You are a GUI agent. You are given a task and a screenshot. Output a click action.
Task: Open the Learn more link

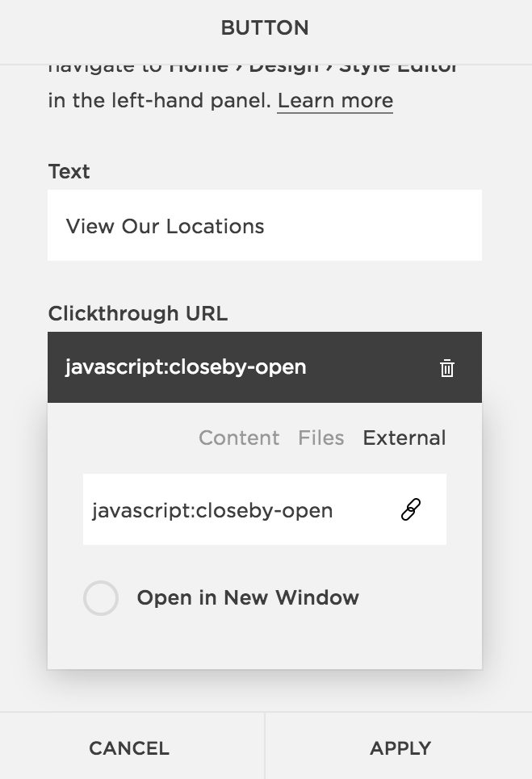pyautogui.click(x=335, y=101)
